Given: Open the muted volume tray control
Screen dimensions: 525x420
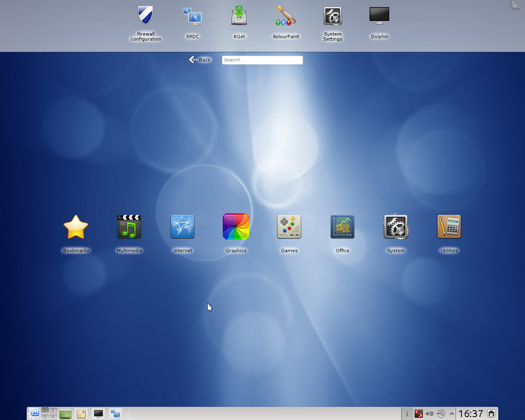Looking at the screenshot, I should click(429, 414).
